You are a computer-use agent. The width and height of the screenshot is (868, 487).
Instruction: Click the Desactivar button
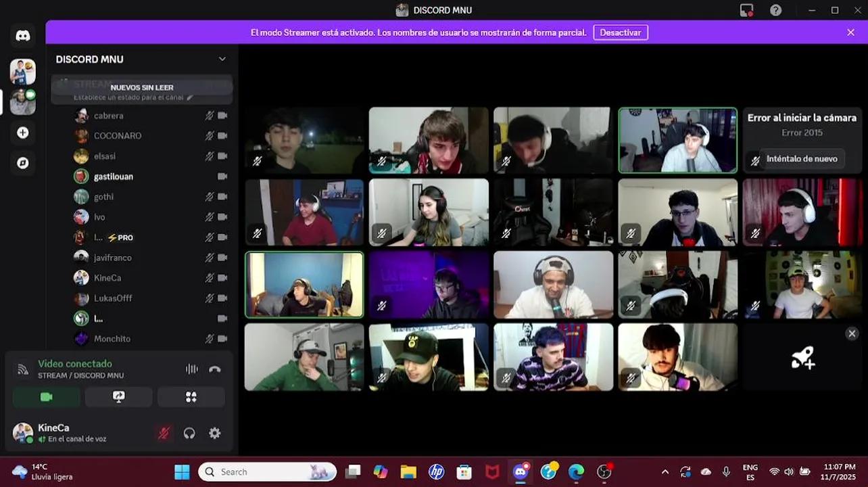click(x=621, y=32)
